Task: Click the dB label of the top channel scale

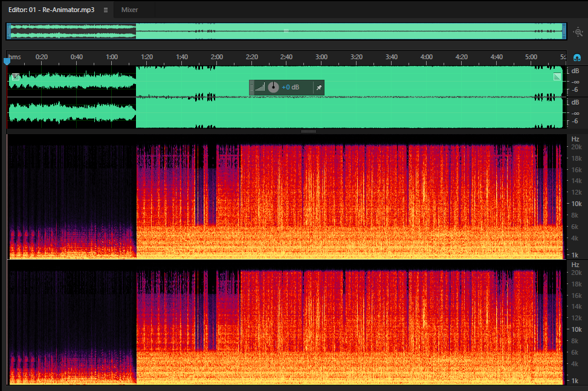Action: point(575,71)
